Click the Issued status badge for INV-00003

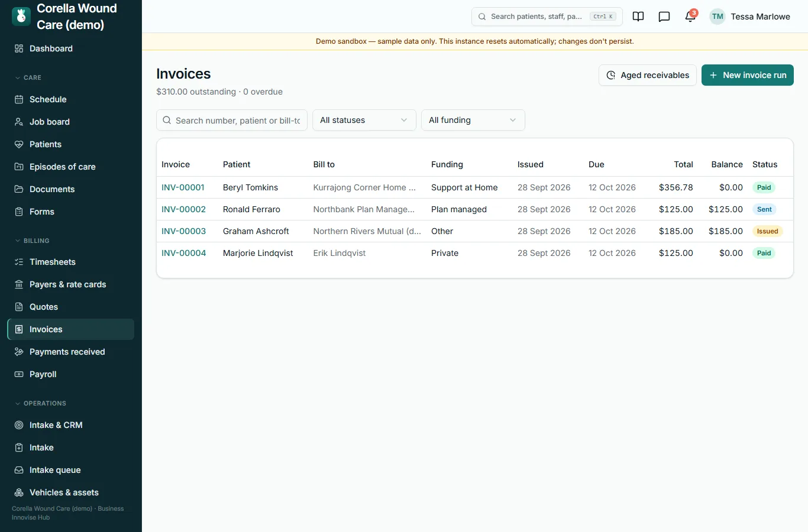click(768, 231)
